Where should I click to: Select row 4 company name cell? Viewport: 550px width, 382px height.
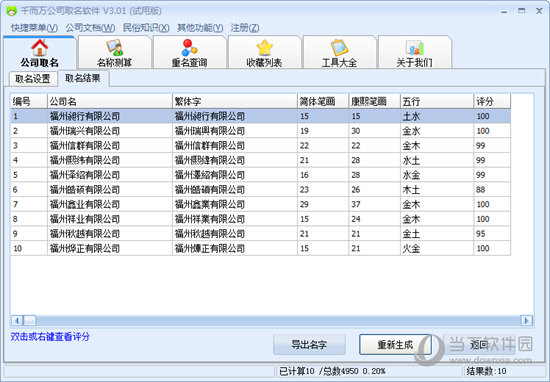point(110,160)
